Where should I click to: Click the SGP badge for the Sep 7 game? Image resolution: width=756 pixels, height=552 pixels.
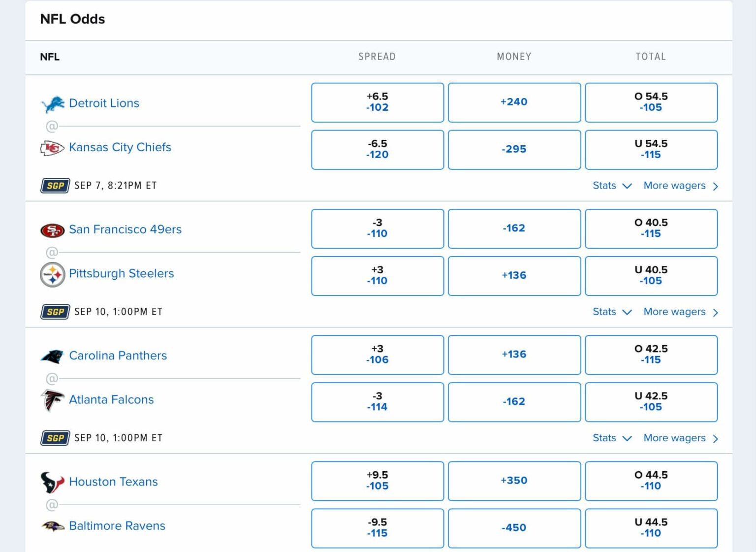(55, 186)
